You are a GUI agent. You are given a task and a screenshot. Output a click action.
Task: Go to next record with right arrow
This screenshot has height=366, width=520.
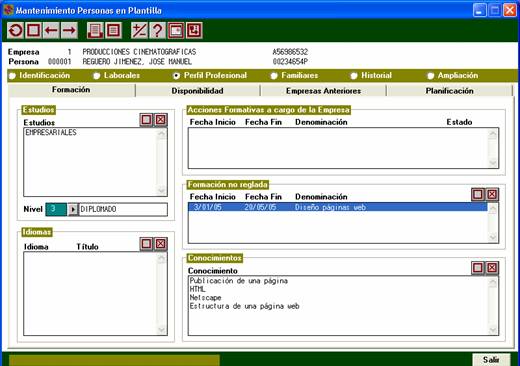69,31
